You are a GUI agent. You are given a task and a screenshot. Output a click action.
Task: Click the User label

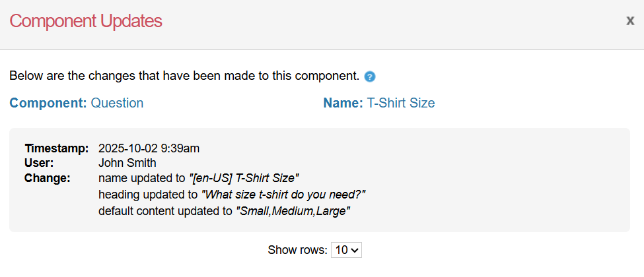point(39,162)
